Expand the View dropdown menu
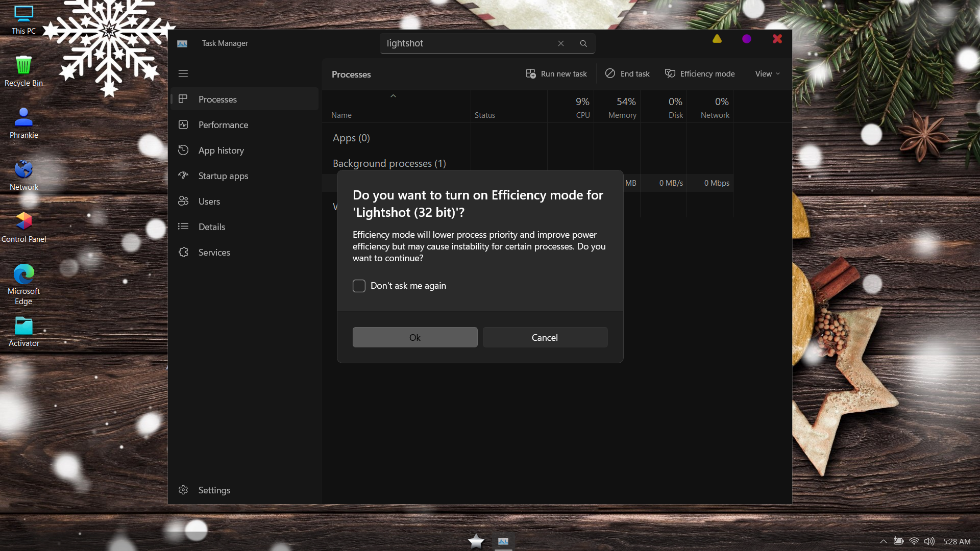This screenshot has width=980, height=551. click(x=767, y=74)
